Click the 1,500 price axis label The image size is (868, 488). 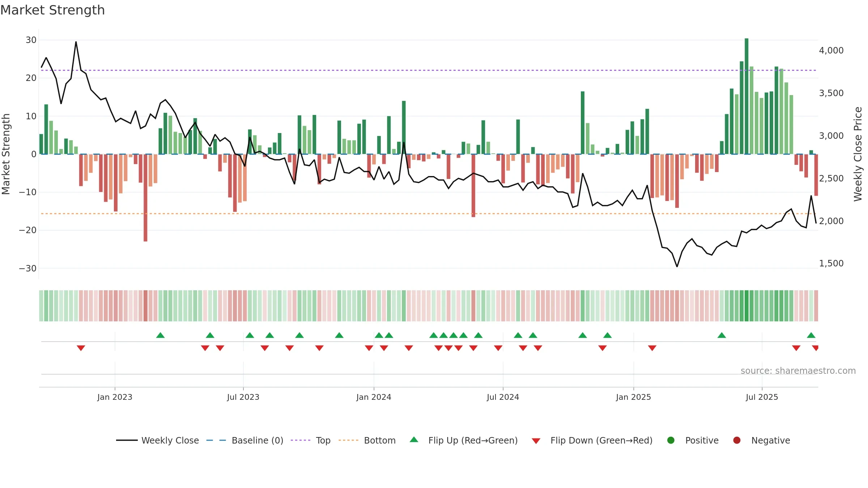[831, 264]
